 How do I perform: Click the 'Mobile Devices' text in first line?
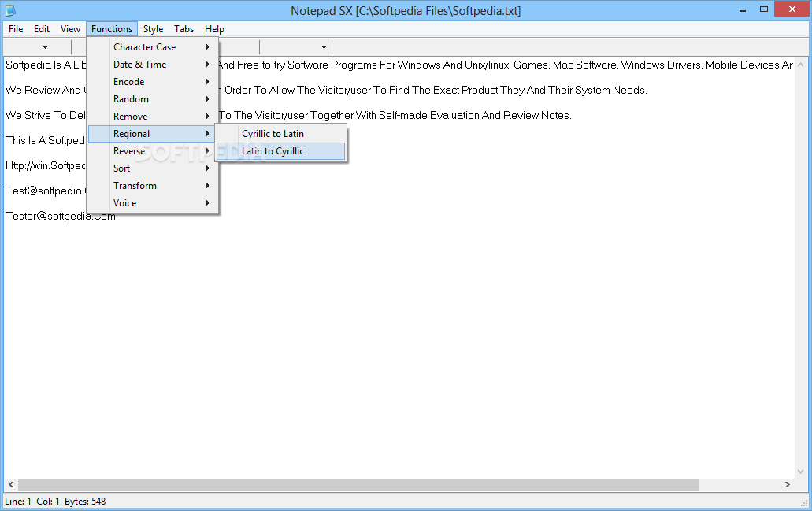[x=743, y=65]
